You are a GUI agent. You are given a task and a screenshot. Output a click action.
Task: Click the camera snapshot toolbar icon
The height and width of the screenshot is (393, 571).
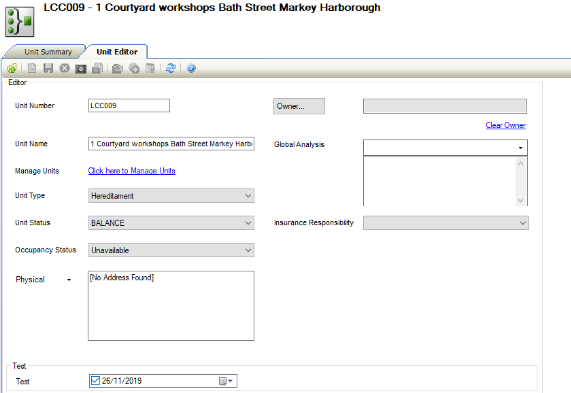pos(81,68)
